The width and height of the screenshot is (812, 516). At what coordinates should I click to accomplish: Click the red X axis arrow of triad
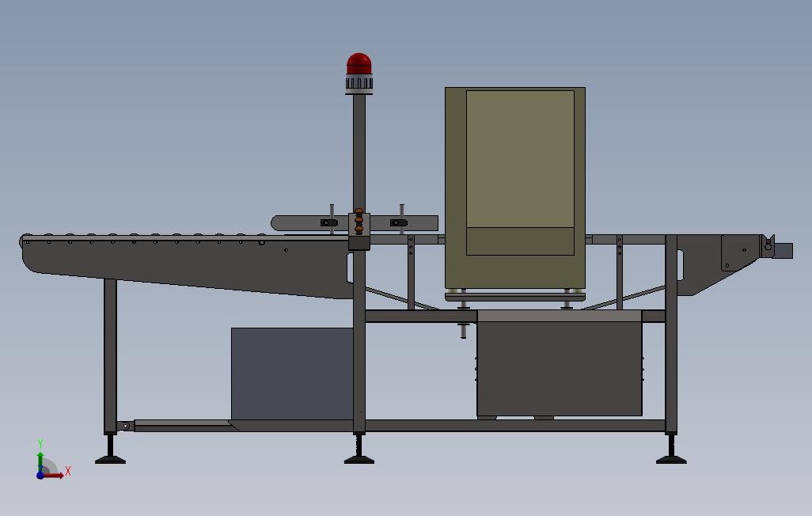pos(54,475)
